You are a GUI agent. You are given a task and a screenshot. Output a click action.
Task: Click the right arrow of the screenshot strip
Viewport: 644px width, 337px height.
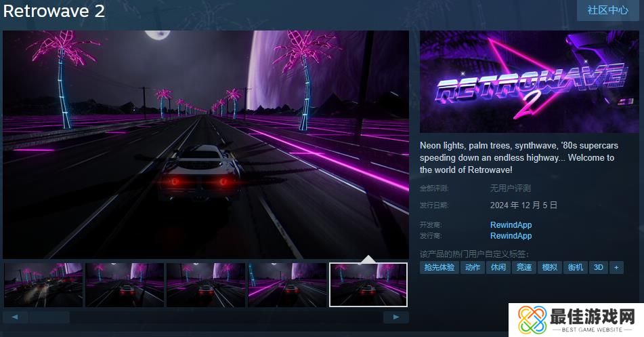click(x=395, y=317)
